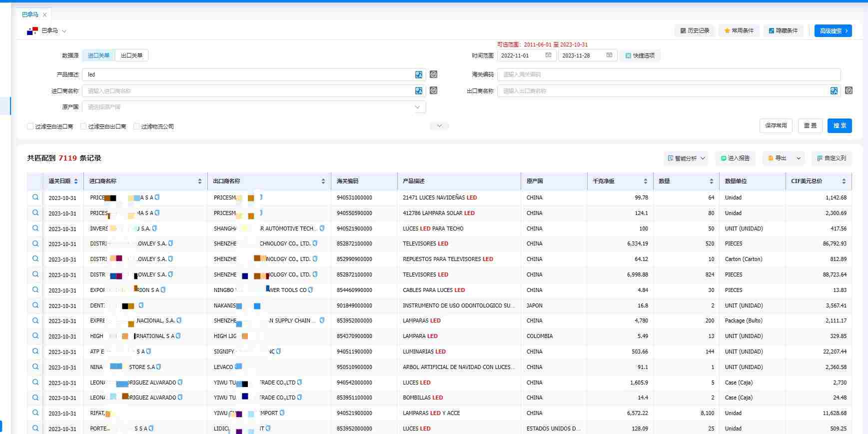Viewport: 868px width, 434px height.
Task: Open the arrow dropdown next to 导出
Action: pyautogui.click(x=799, y=158)
